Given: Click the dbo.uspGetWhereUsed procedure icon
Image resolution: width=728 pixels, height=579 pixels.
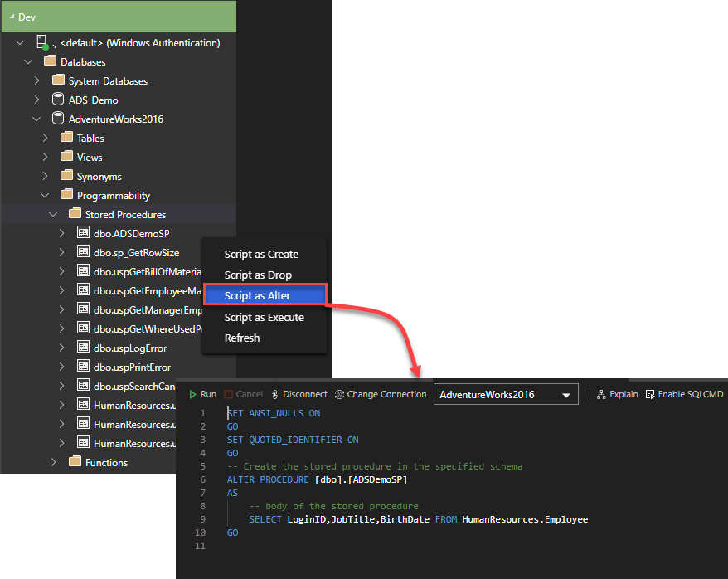Looking at the screenshot, I should click(x=83, y=328).
